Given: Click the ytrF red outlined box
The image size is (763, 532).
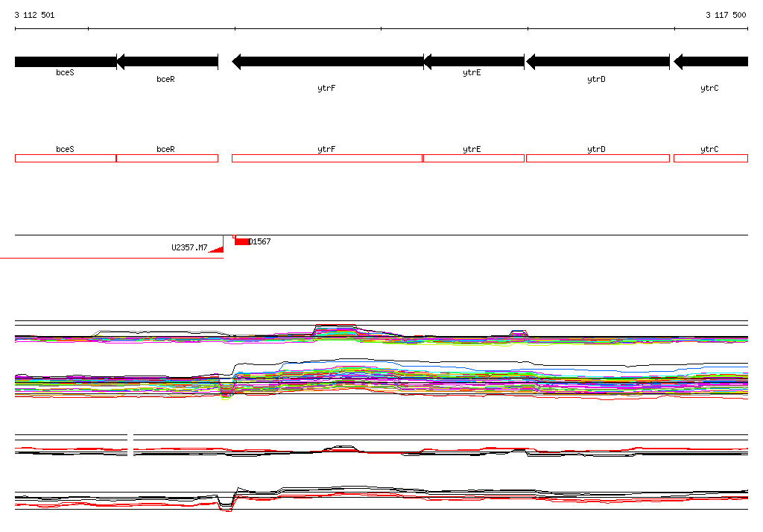Looking at the screenshot, I should tap(327, 158).
